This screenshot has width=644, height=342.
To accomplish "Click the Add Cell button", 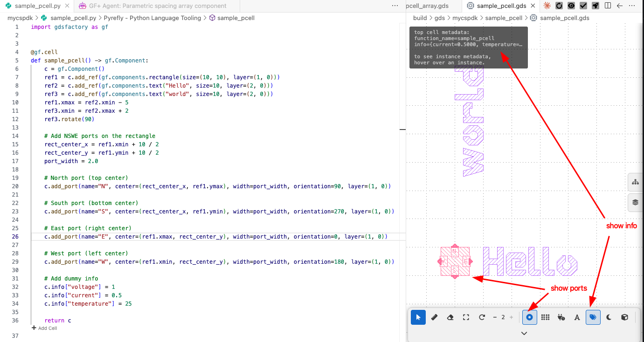I will point(44,328).
